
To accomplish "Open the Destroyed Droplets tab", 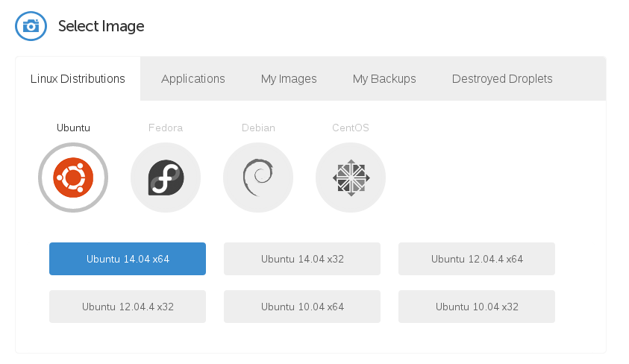I will 502,78.
